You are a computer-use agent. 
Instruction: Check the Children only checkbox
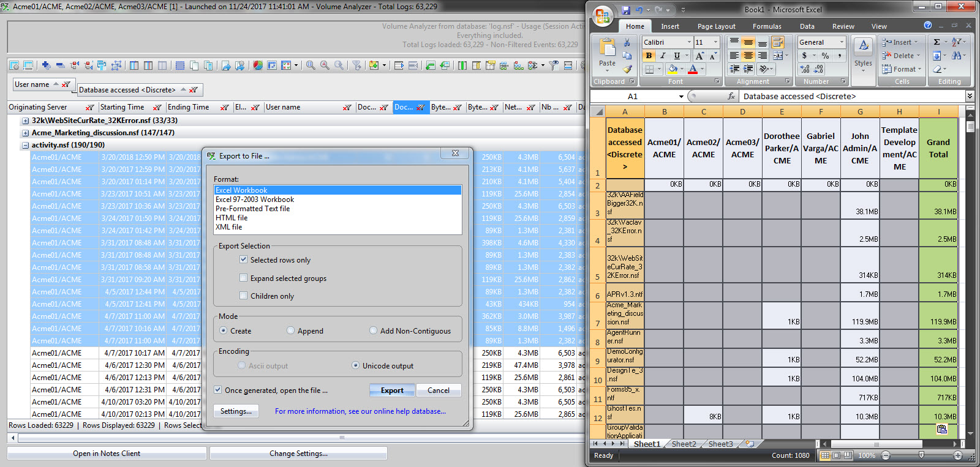[x=244, y=296]
